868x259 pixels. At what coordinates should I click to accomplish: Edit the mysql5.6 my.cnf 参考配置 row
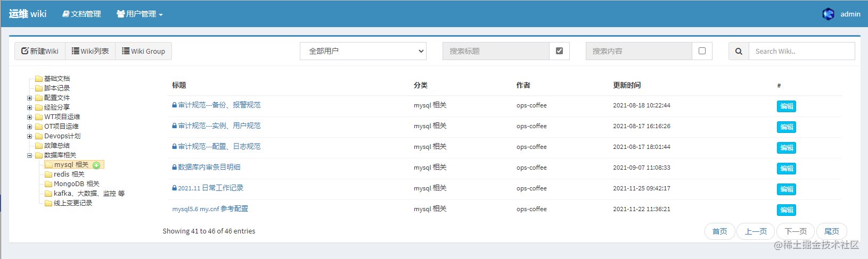point(787,210)
